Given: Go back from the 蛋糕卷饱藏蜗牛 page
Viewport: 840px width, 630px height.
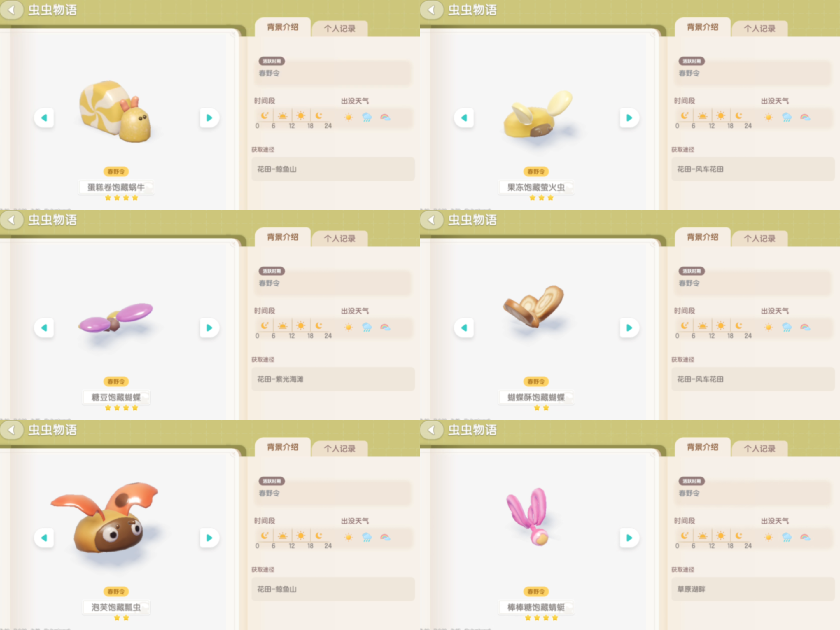Looking at the screenshot, I should 12,10.
